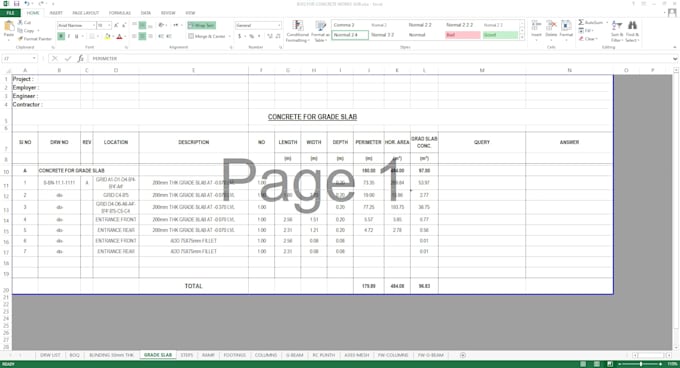Open the font color dropdown arrow
680x368 pixels.
tap(126, 36)
